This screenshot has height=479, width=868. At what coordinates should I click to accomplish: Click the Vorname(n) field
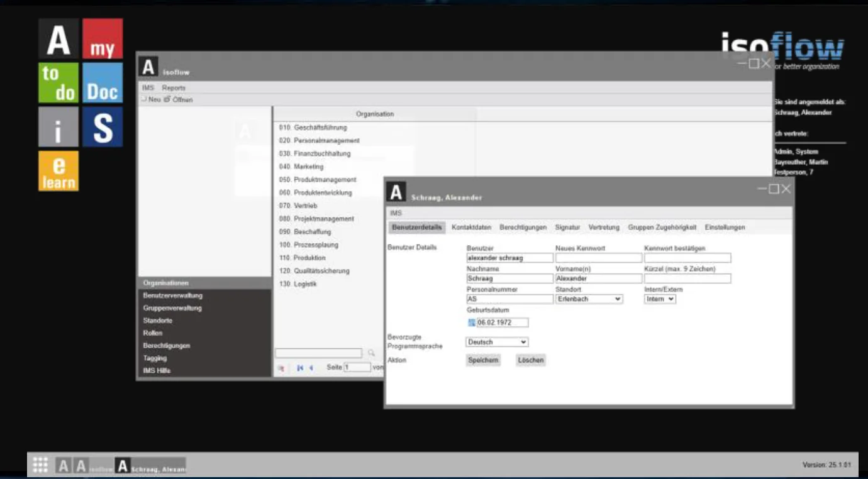[599, 278]
